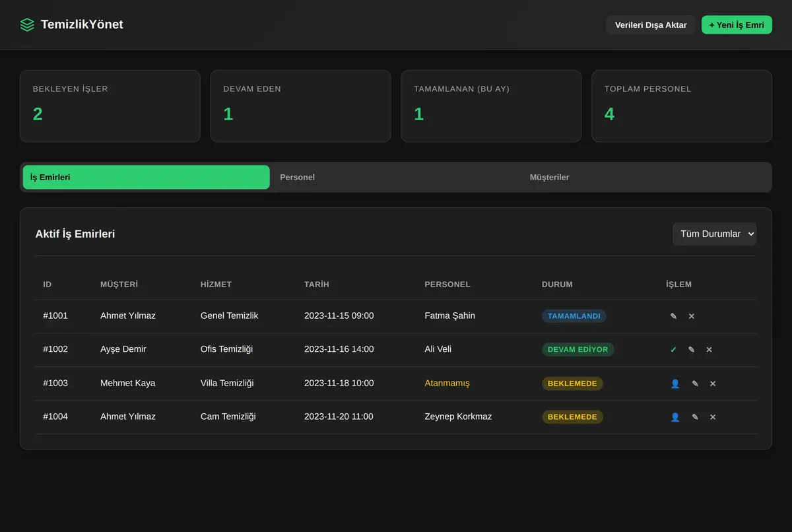Mark order #1002 complete with the checkmark
The width and height of the screenshot is (792, 532).
click(673, 350)
